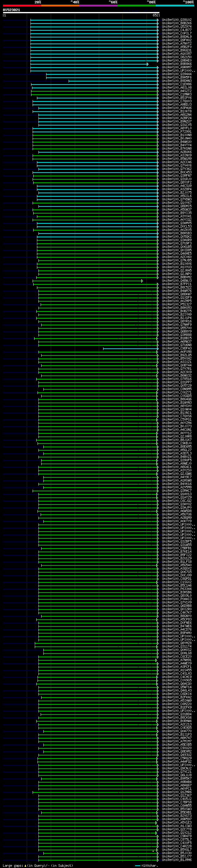This screenshot has height=868, width=197.
Task: Select UniRef100_A4S2T2 label
Action: [177, 91]
